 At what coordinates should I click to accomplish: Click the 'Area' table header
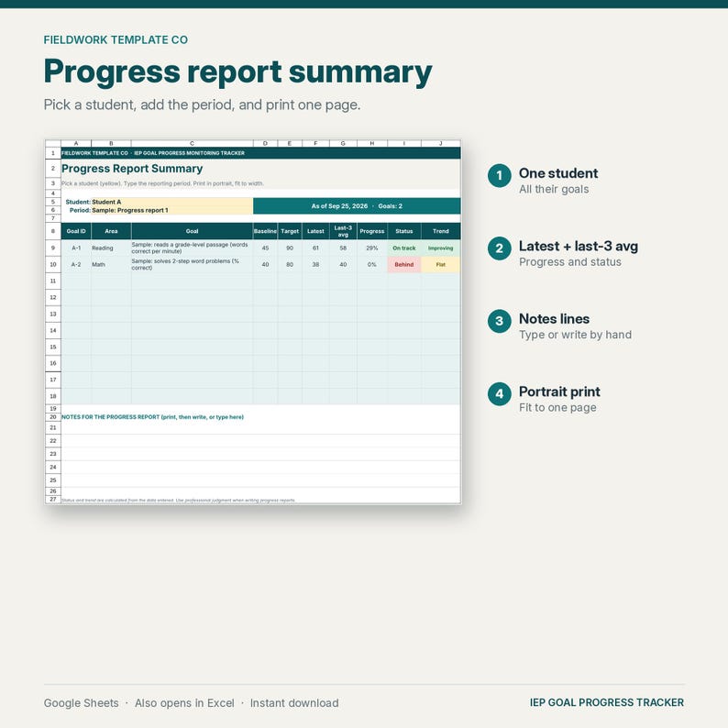[112, 231]
